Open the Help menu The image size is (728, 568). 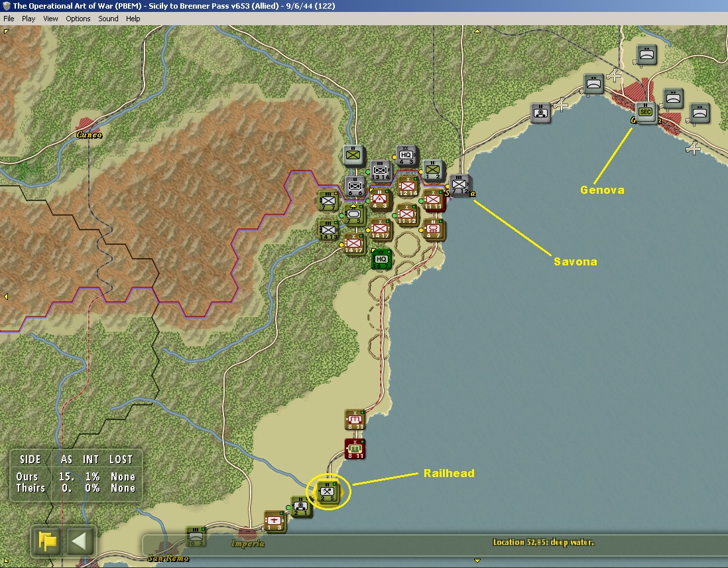tap(133, 19)
